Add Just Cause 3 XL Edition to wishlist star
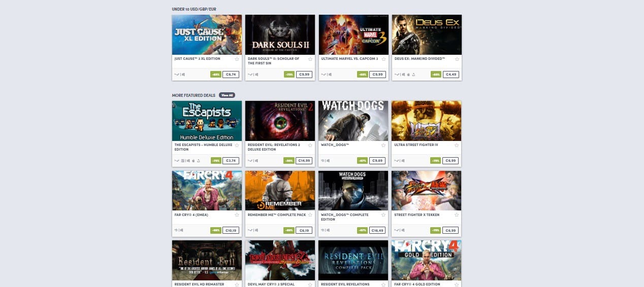This screenshot has width=644, height=287. click(x=237, y=59)
